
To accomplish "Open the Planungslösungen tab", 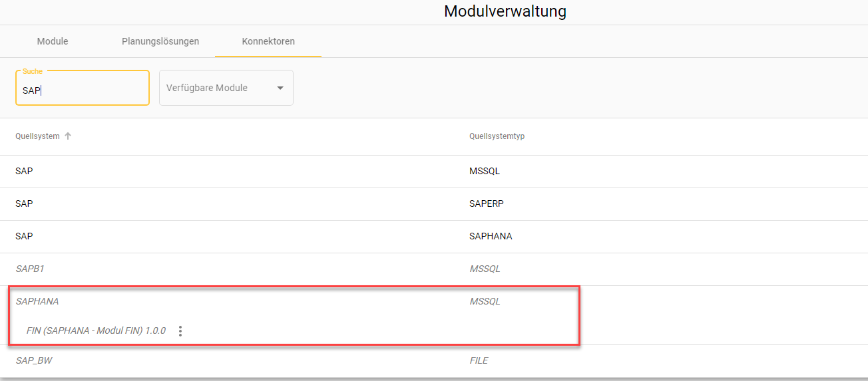I will point(160,41).
